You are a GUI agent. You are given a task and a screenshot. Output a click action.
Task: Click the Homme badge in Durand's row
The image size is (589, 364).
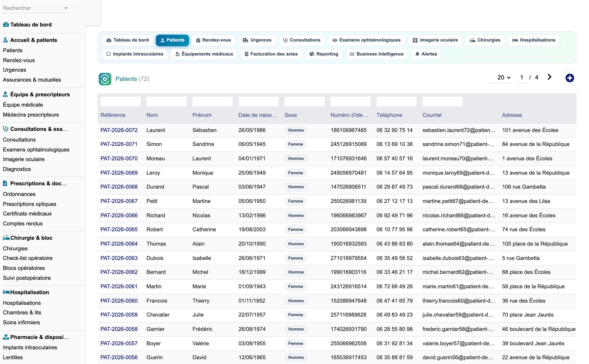click(x=296, y=187)
